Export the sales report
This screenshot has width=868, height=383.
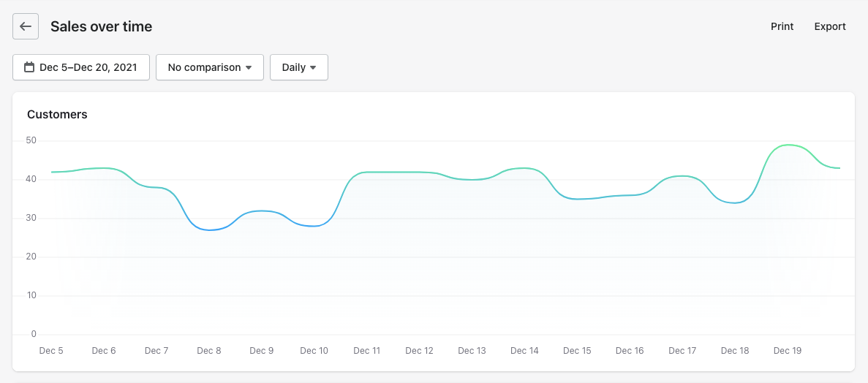pyautogui.click(x=830, y=26)
